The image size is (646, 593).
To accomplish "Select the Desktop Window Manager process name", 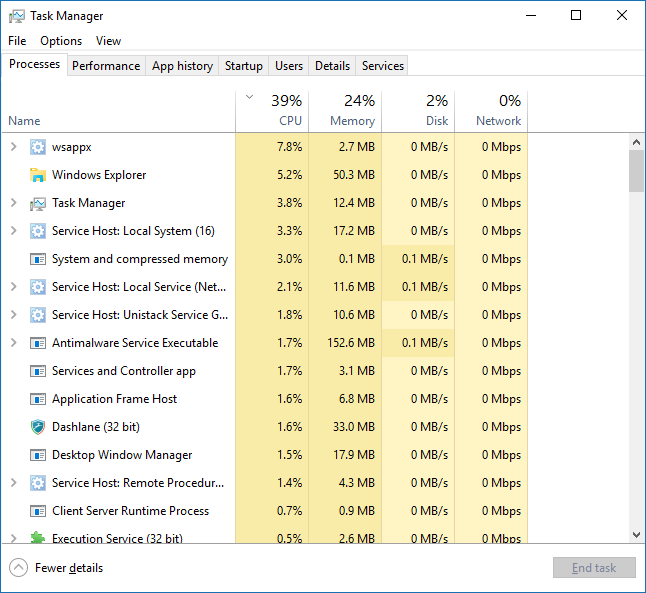I will [x=122, y=455].
